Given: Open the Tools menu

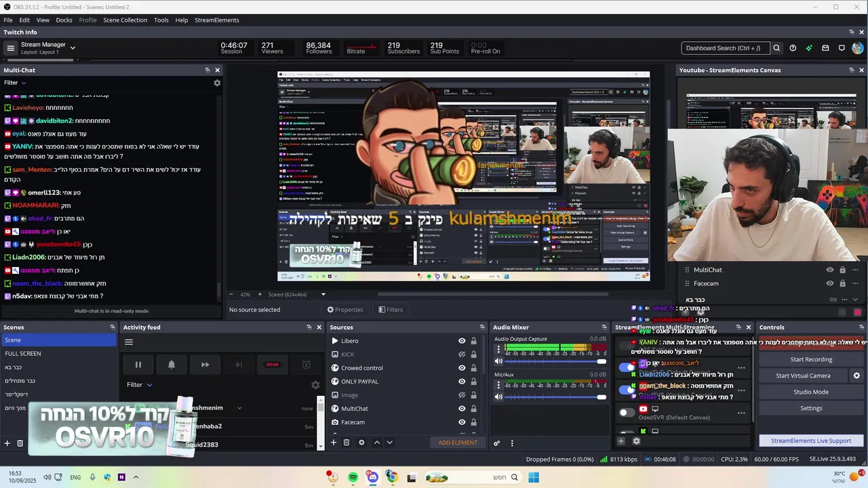Looking at the screenshot, I should point(161,20).
